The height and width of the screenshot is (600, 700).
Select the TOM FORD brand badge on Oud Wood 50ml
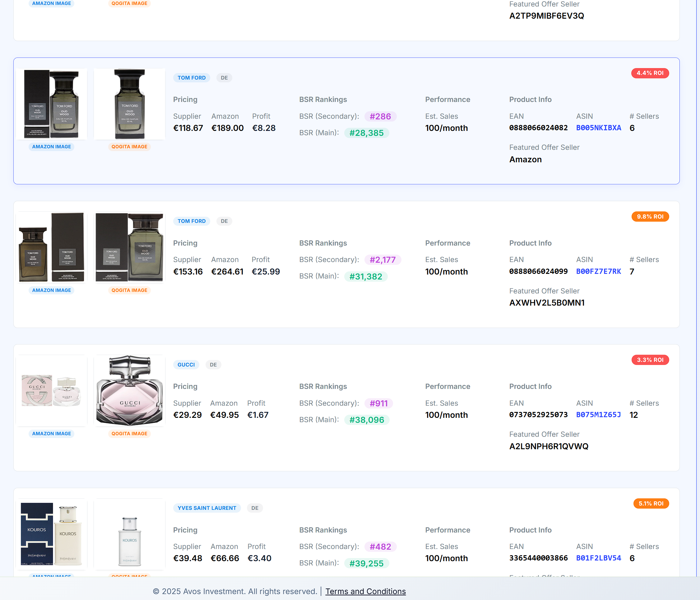[x=192, y=77]
